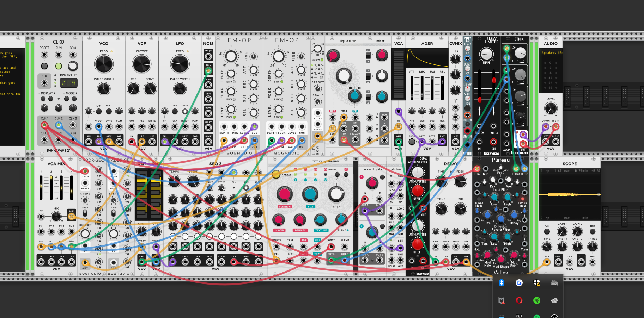The height and width of the screenshot is (318, 644).
Task: Open the Opera browser tray icon
Action: (x=519, y=300)
